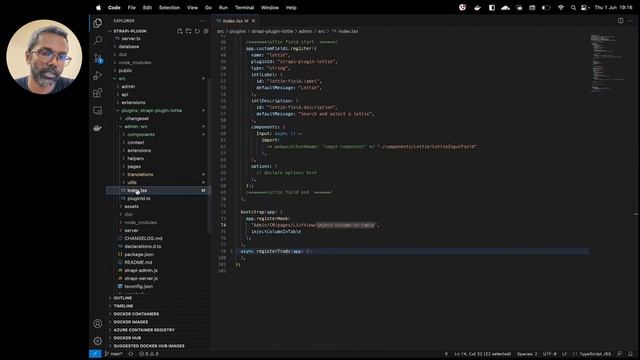
Task: Open the View menu
Action: coord(192,7)
